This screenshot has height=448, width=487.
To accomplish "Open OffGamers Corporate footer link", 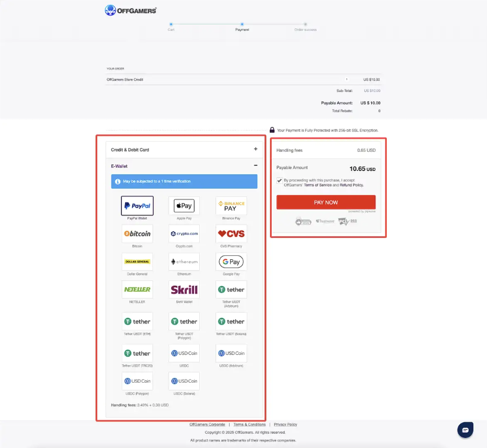I will click(207, 424).
